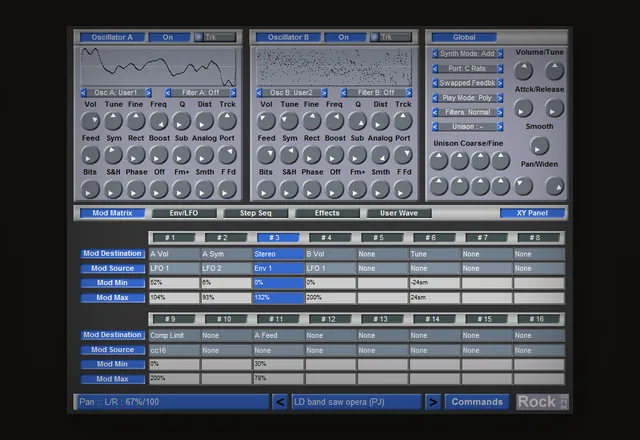
Task: Click the Rock logo at bottom right
Action: [542, 402]
